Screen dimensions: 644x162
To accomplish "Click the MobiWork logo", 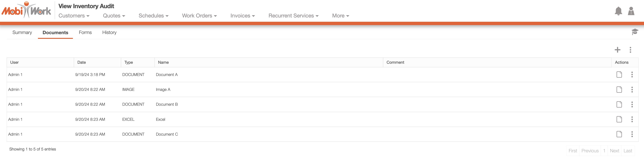I will click(26, 10).
